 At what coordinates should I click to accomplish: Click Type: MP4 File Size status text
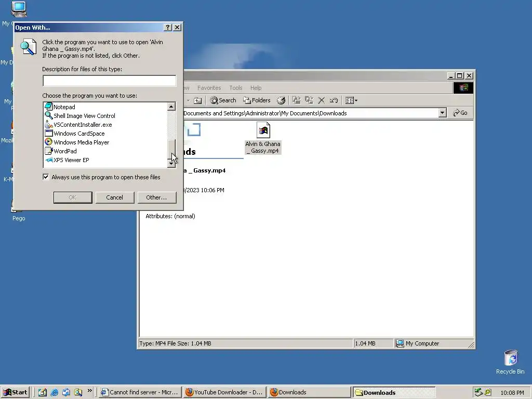pyautogui.click(x=176, y=343)
